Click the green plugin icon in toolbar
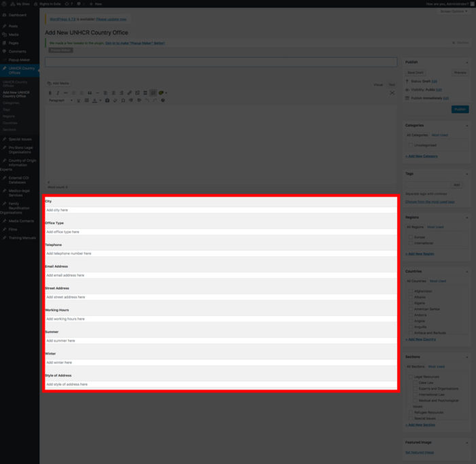Screen dimensions: 476x464 click(x=161, y=93)
